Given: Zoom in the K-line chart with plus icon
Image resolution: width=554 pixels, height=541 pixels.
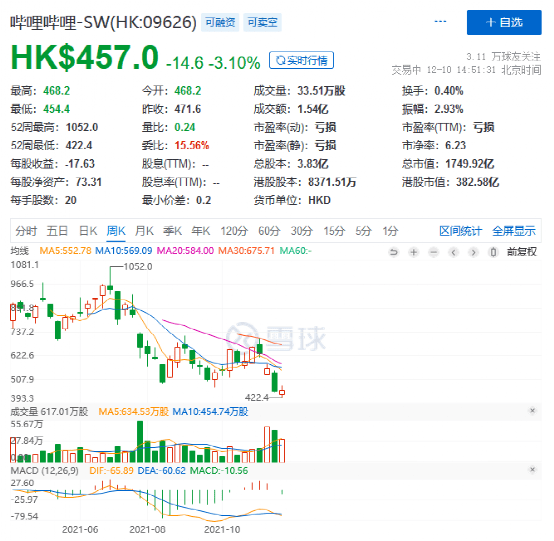Looking at the screenshot, I should click(x=413, y=252).
